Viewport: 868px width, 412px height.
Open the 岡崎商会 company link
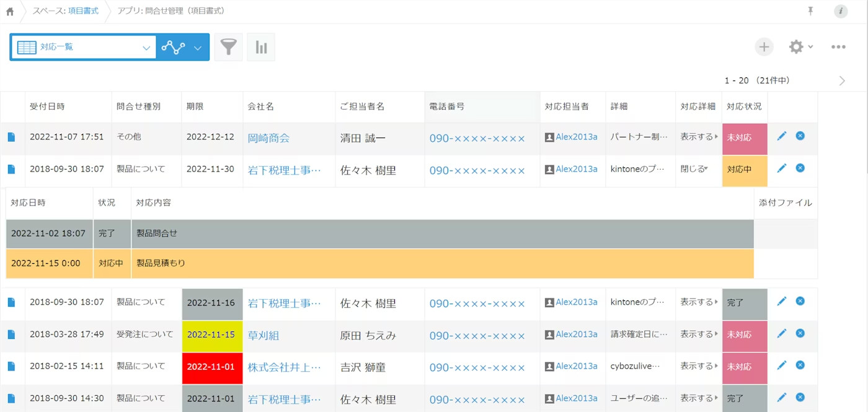tap(268, 138)
